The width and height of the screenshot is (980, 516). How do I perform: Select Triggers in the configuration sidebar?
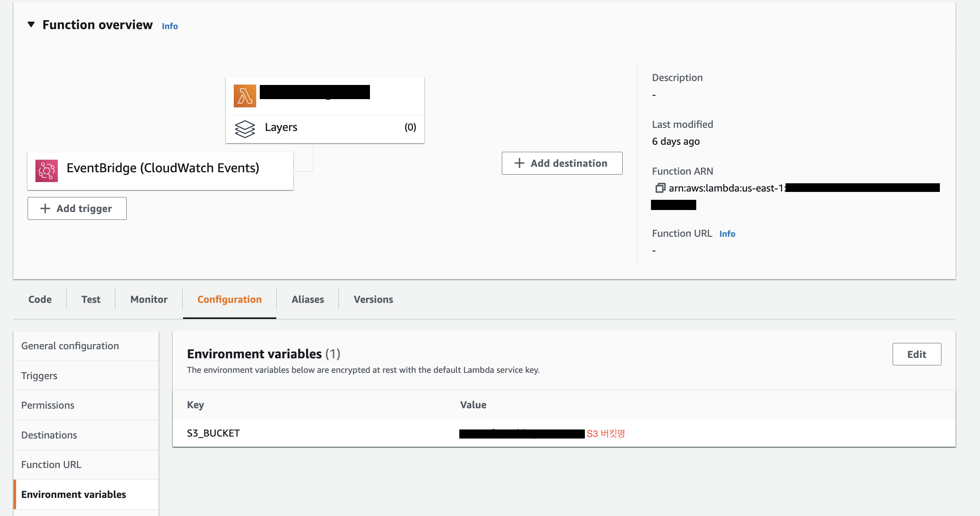coord(39,376)
